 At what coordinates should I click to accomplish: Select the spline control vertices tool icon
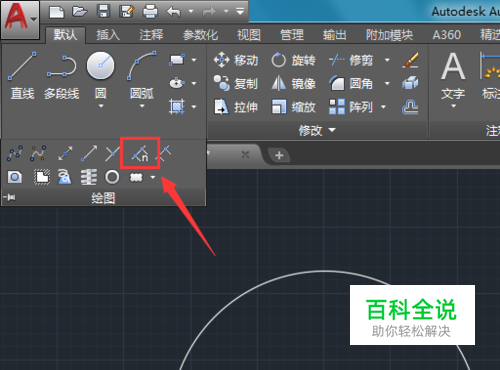[x=38, y=153]
